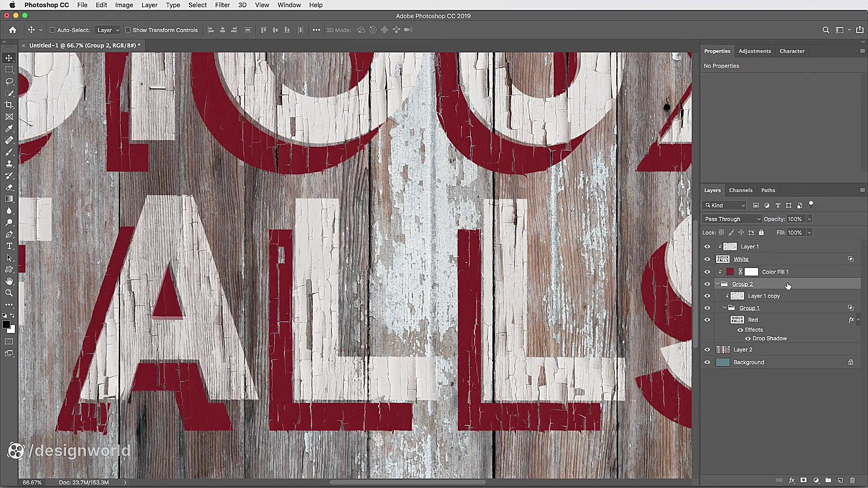Screen dimensions: 868x488
Task: Click the Background layer thumbnail
Action: [x=723, y=362]
